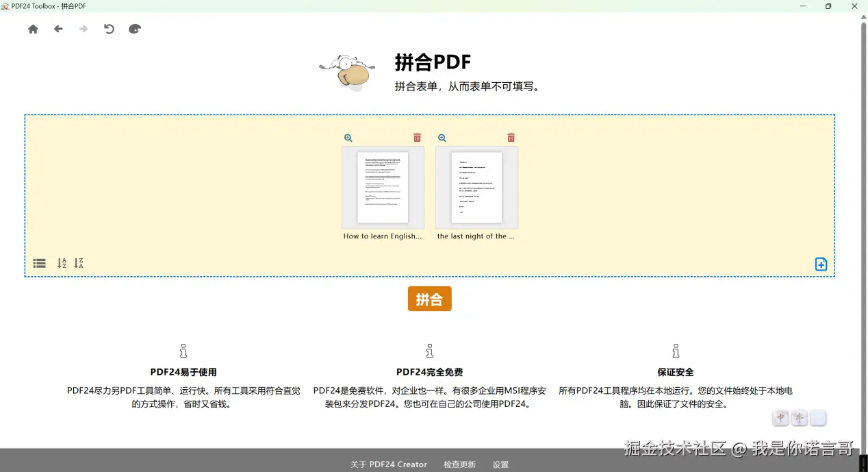Click info icon above PDF24完全免费
Image resolution: width=868 pixels, height=472 pixels.
[x=429, y=351]
